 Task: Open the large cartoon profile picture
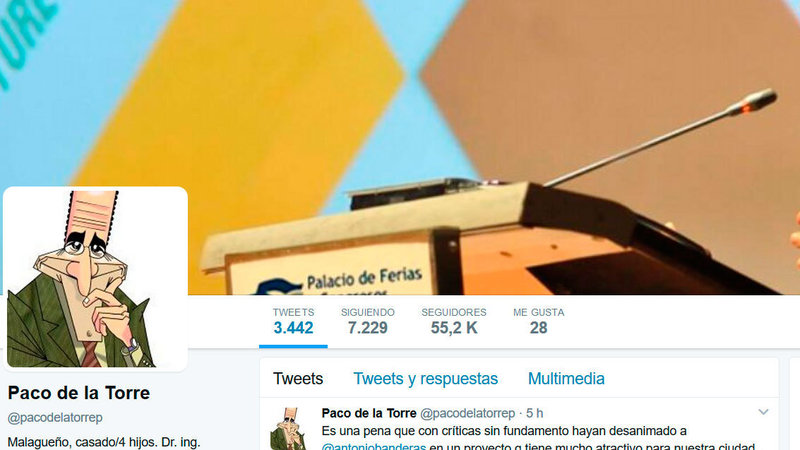(x=95, y=279)
